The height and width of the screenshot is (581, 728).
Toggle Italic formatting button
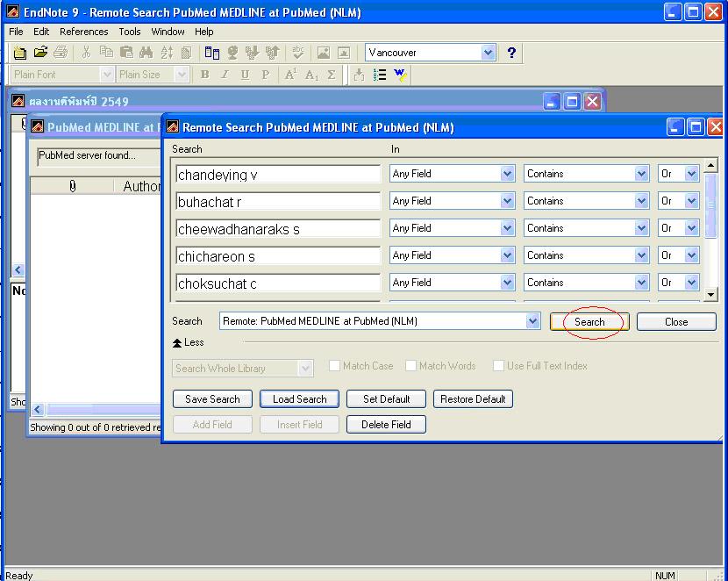(225, 75)
